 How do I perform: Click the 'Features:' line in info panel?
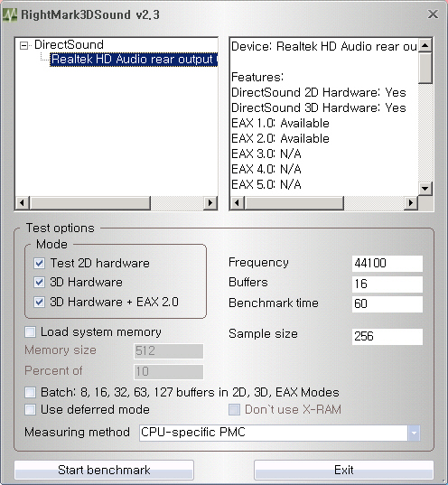tap(257, 77)
